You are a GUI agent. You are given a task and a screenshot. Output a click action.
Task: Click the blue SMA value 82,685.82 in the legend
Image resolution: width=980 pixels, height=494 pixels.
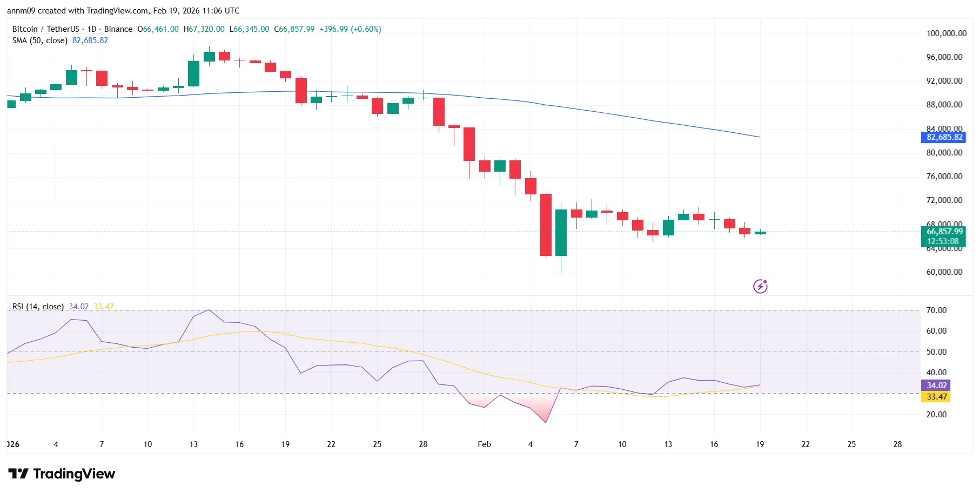point(90,40)
